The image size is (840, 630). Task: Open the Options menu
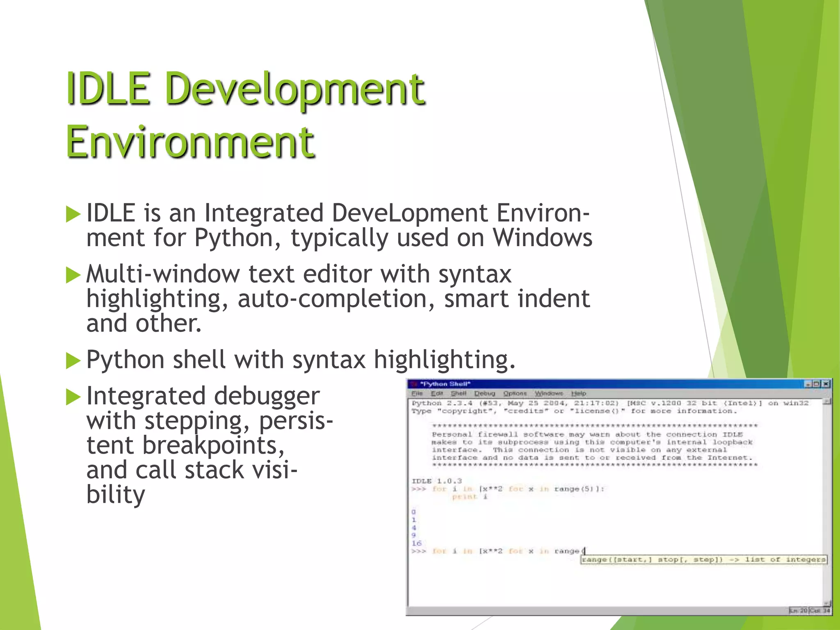(515, 393)
